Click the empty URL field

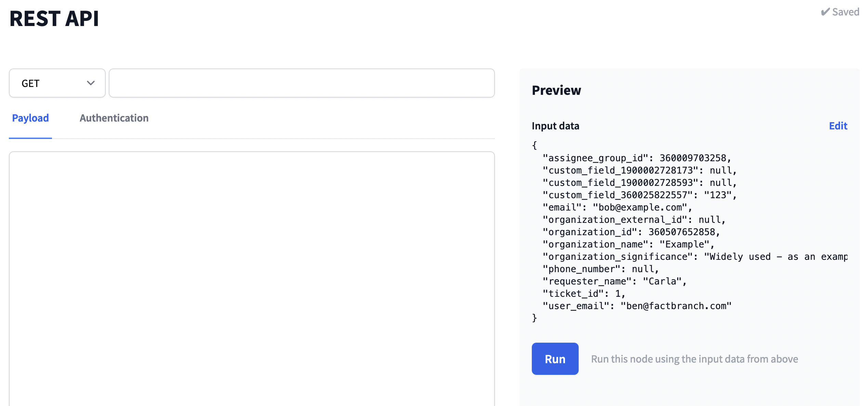click(x=301, y=83)
